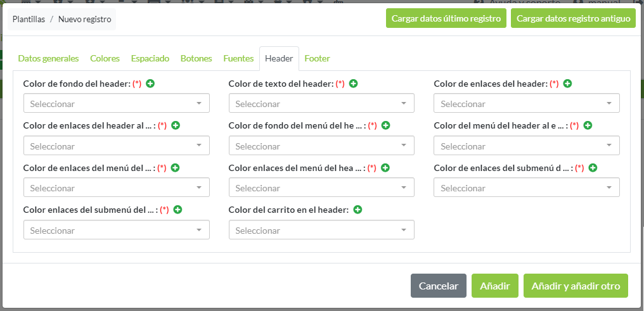Screen dimensions: 644x311
Task: Open the Color de fondo del header dropdown
Action: 117,104
